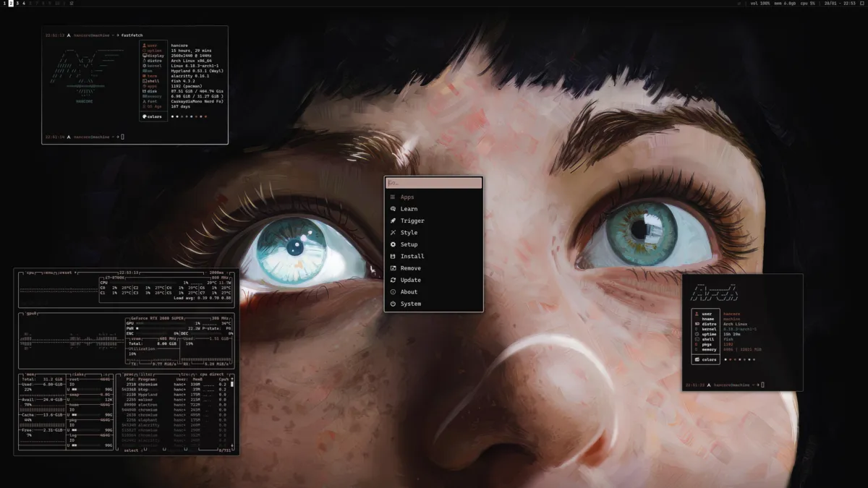The width and height of the screenshot is (868, 488).
Task: Select the Hyprland process row in btop
Action: pos(174,395)
